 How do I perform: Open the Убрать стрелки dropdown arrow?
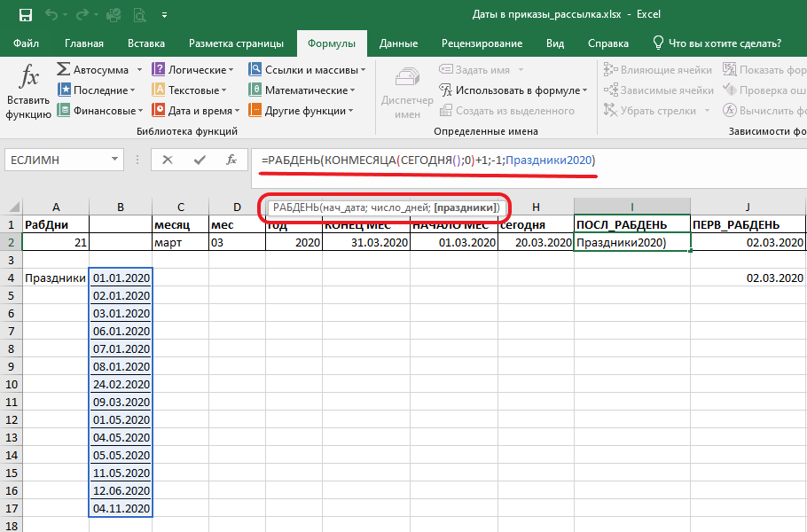pos(707,111)
